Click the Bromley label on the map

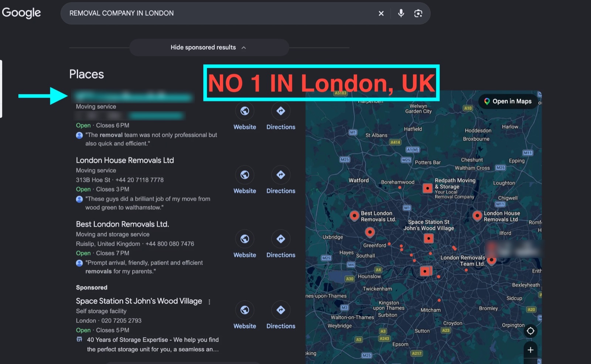(x=488, y=308)
